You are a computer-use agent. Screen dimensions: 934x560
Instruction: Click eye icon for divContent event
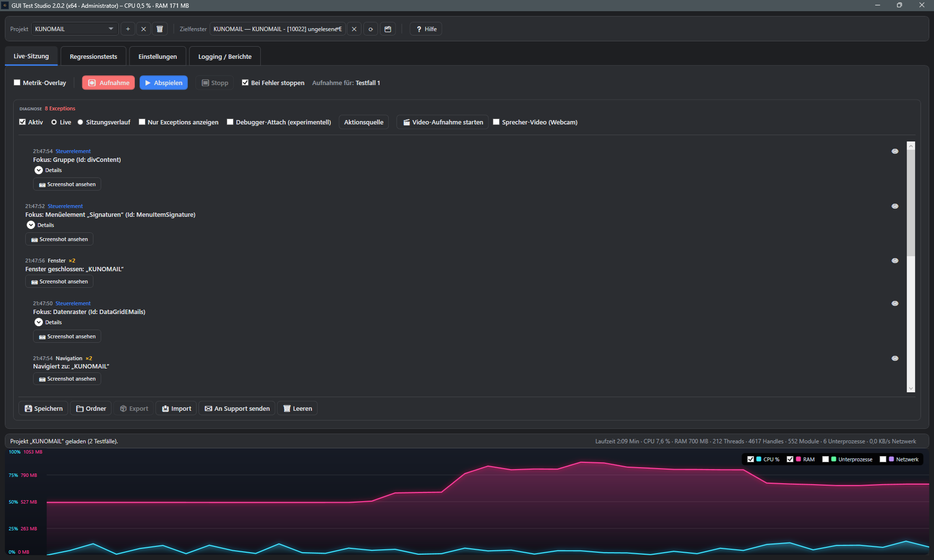pyautogui.click(x=895, y=151)
